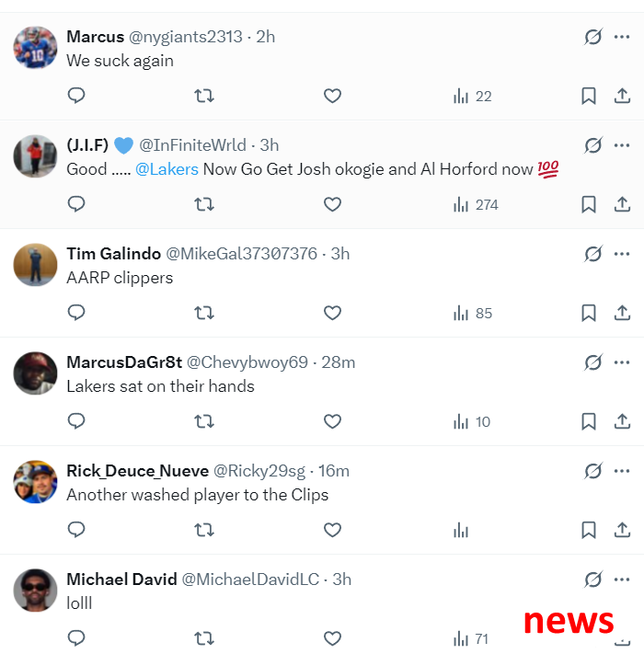
Task: Reply to Michael David's "lolll" tweet
Action: pos(76,637)
